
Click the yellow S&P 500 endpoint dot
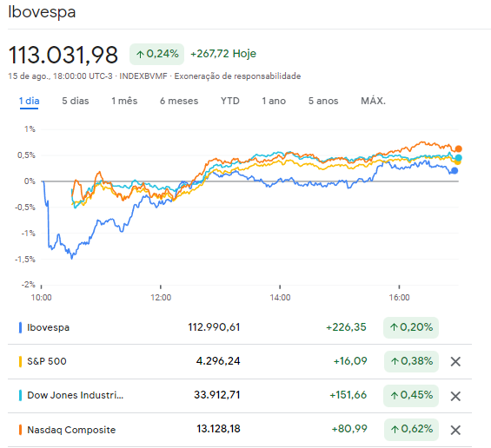point(457,162)
